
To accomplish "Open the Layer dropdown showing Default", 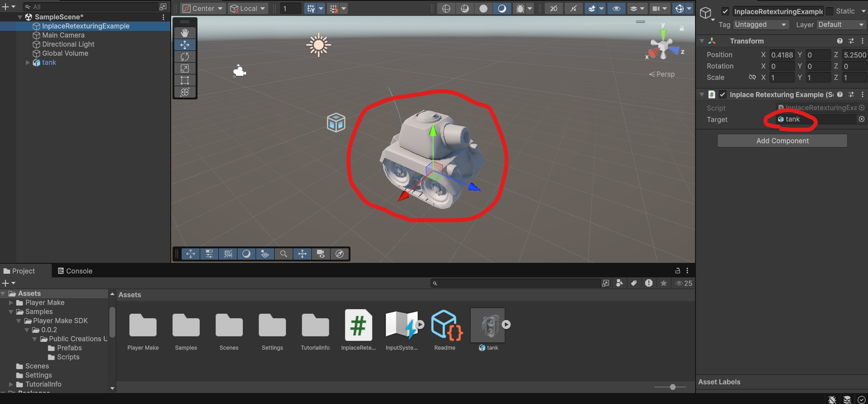I will click(841, 25).
